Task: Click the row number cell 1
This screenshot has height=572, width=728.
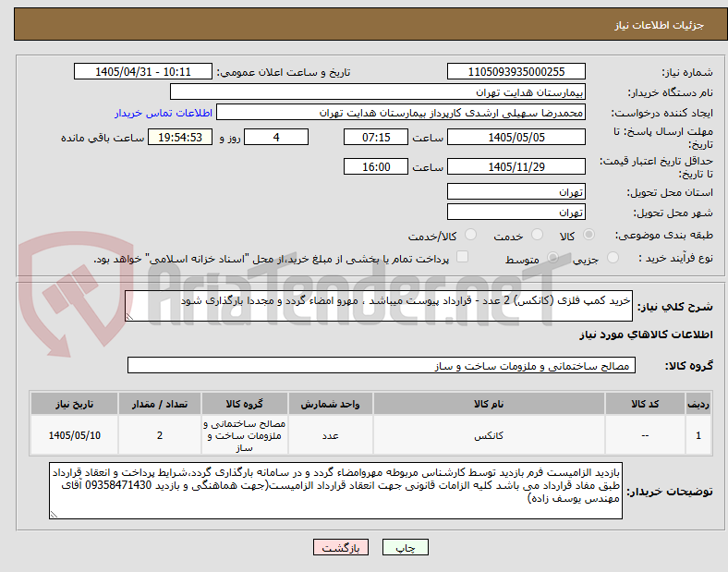Action: click(x=698, y=435)
